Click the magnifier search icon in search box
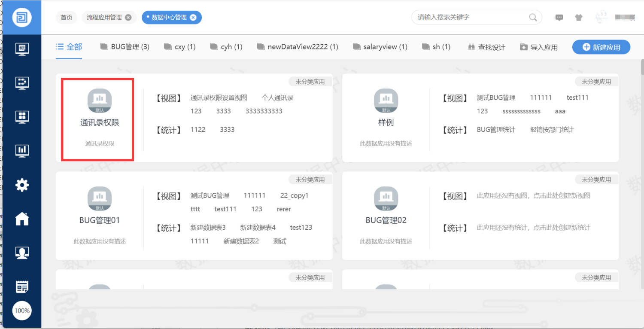Screen dimensions: 644x329 point(533,18)
